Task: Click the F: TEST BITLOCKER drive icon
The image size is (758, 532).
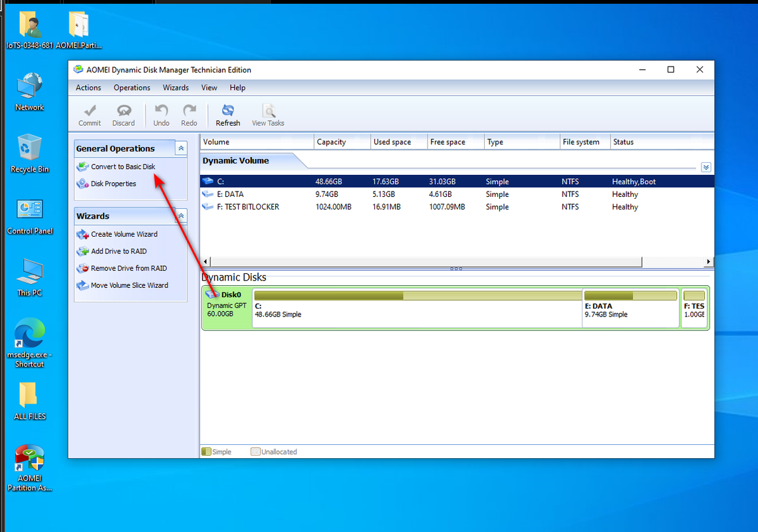Action: tap(208, 207)
